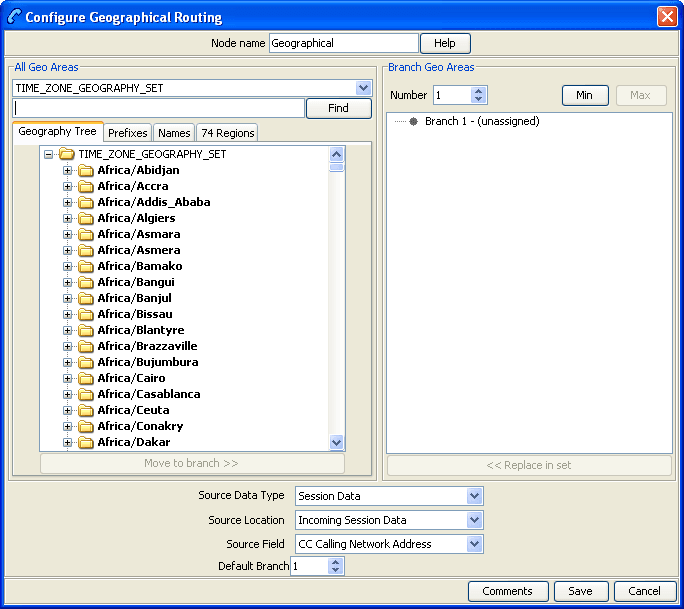Select the Africa/Bamako tree entry

140,266
